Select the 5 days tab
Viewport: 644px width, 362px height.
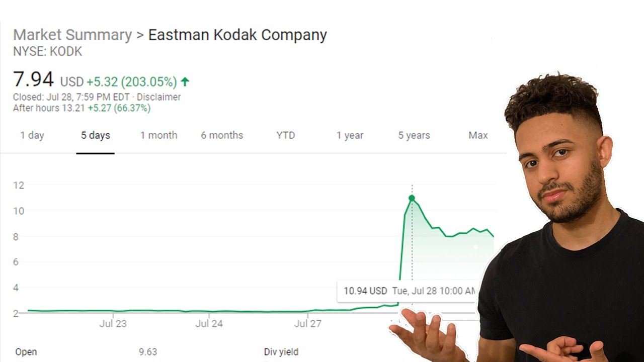click(96, 135)
